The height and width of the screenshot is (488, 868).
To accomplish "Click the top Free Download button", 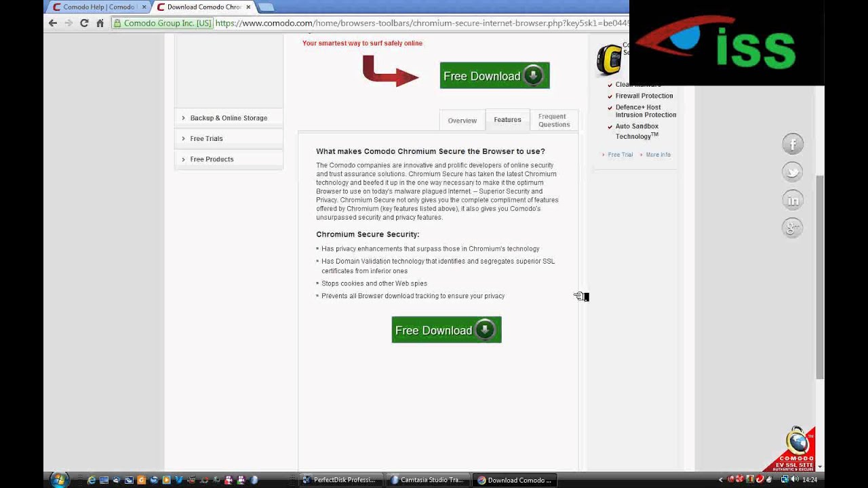I will (494, 75).
